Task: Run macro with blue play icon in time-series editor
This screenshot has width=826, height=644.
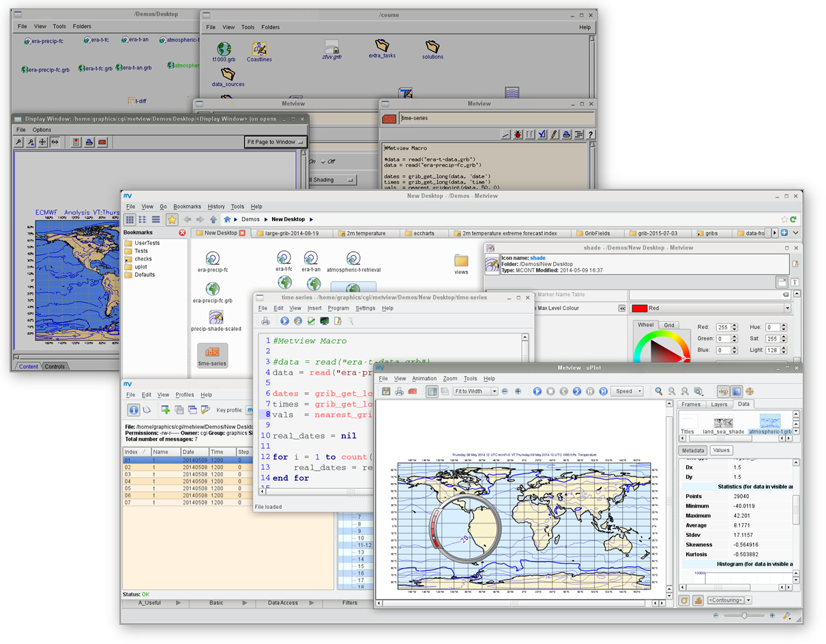Action: pyautogui.click(x=284, y=321)
